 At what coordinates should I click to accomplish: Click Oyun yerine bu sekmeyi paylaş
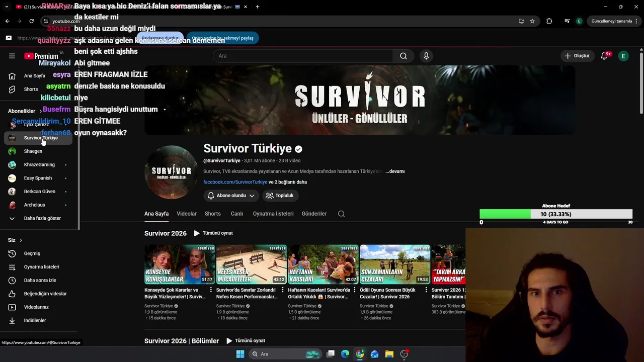tap(222, 38)
